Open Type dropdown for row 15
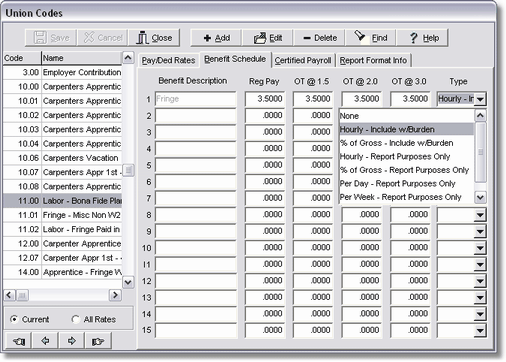 [x=480, y=330]
